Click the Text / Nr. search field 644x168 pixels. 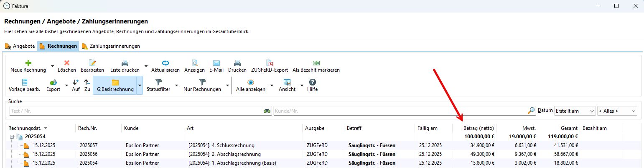(136, 111)
